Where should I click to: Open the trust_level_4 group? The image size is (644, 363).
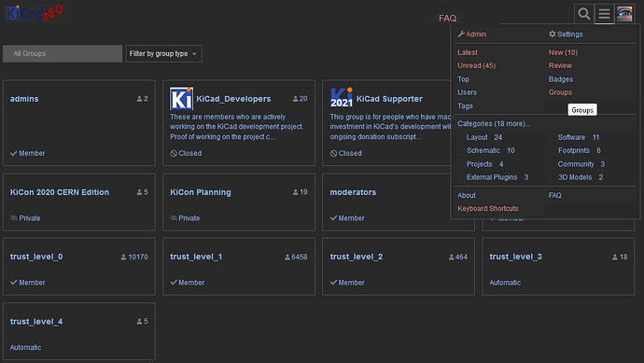[x=36, y=322]
